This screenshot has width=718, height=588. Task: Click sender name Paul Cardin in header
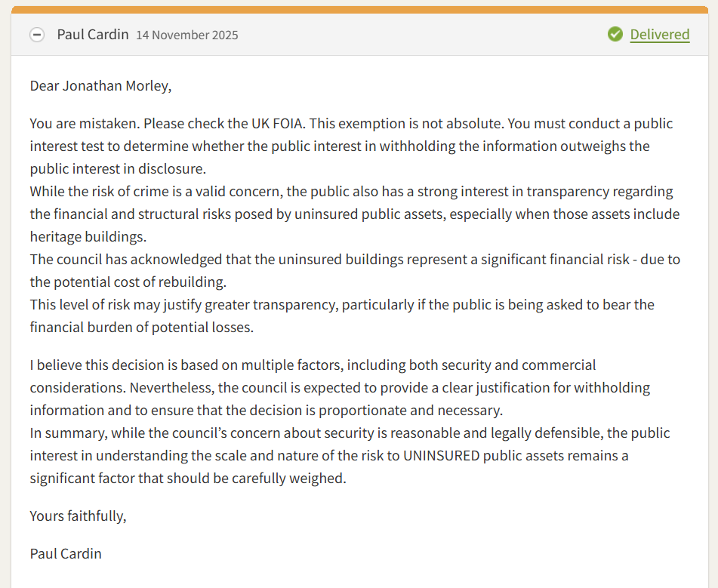click(x=93, y=35)
